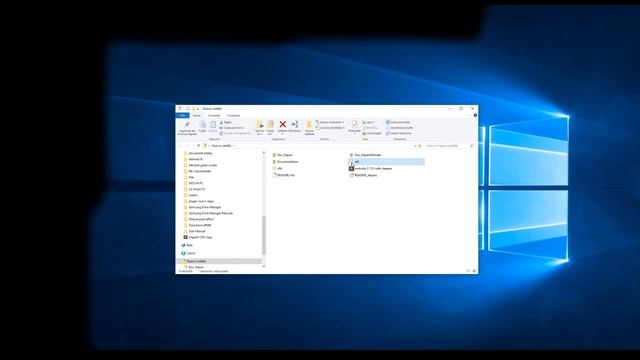Screen dimensions: 640x360
Task: Open the Accesso facilitato dropdown
Action: [331, 128]
